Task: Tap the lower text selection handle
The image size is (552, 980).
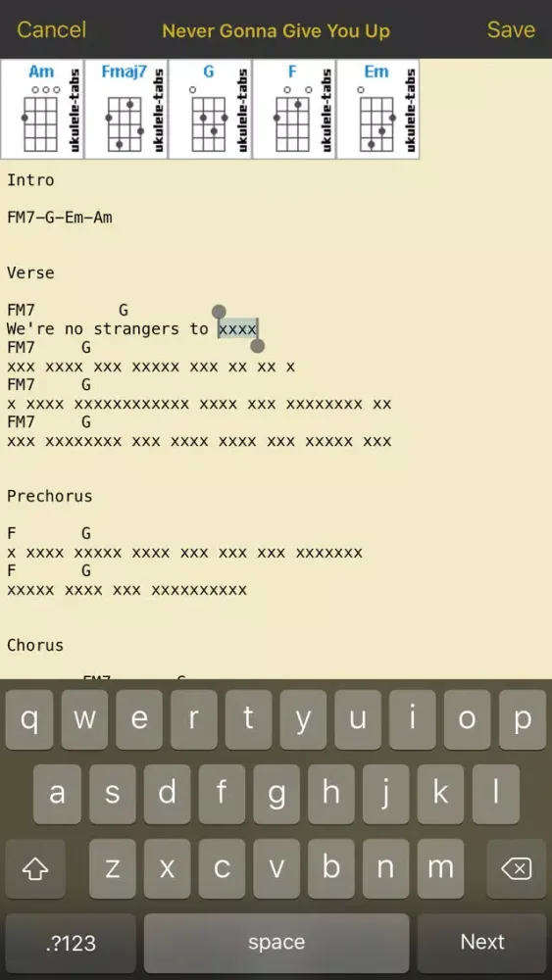Action: click(x=257, y=346)
